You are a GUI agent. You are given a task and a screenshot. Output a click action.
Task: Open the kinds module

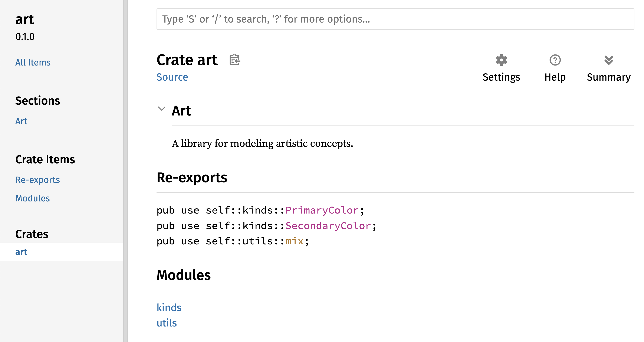pos(169,308)
